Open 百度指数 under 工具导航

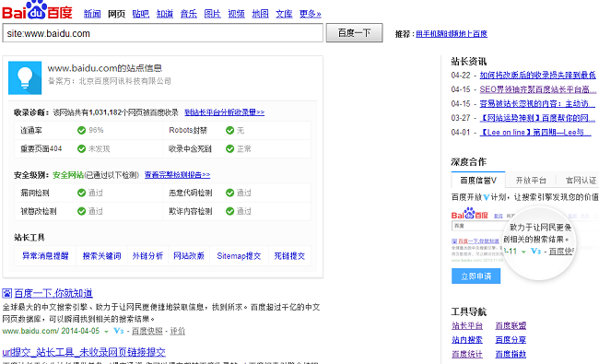point(511,355)
